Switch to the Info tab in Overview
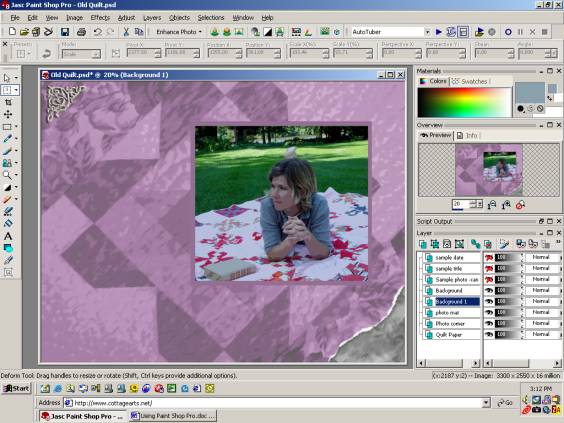 tap(468, 136)
